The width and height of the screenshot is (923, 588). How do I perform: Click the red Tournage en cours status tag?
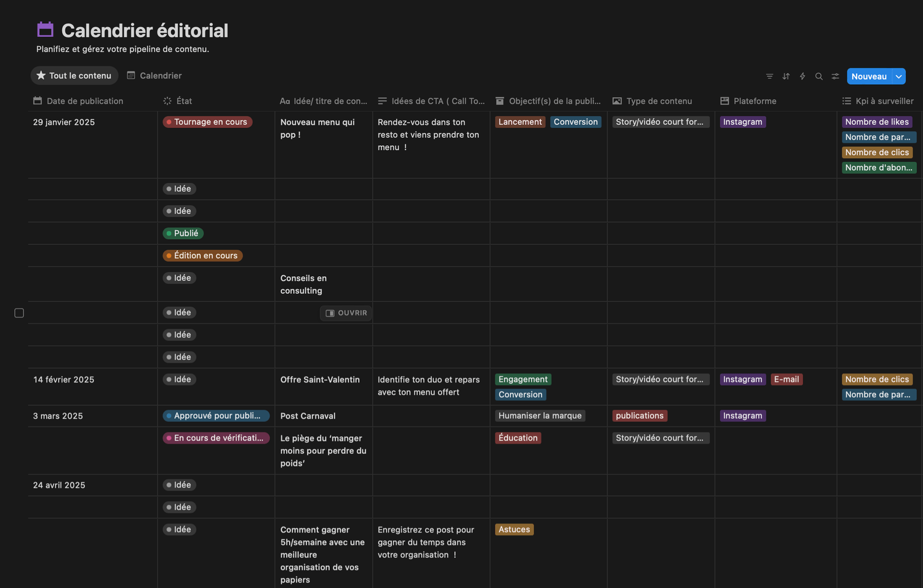pos(207,122)
